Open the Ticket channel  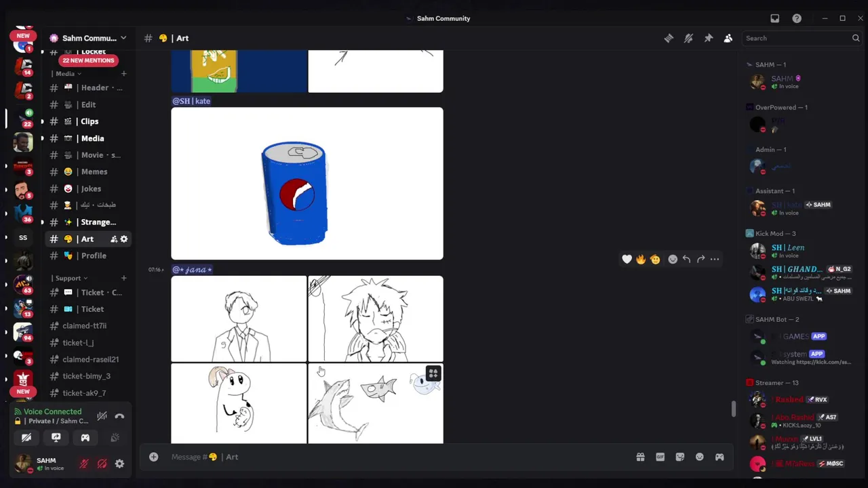[88, 309]
